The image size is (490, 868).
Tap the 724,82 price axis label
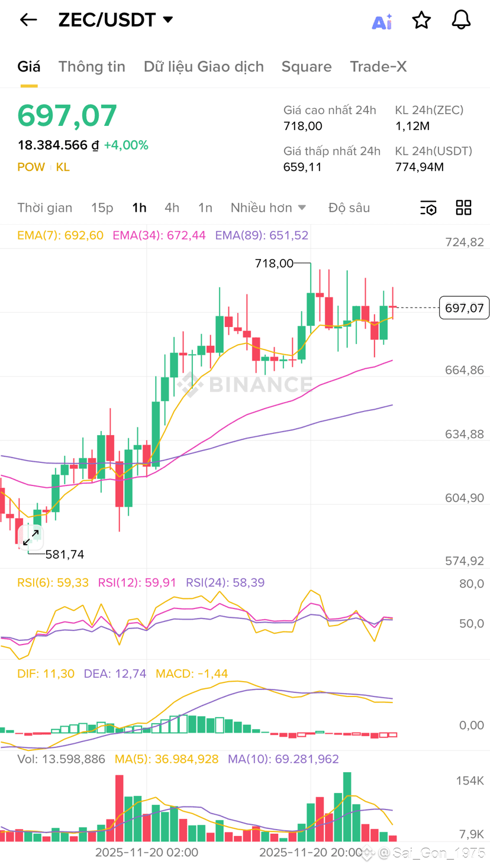[x=465, y=242]
